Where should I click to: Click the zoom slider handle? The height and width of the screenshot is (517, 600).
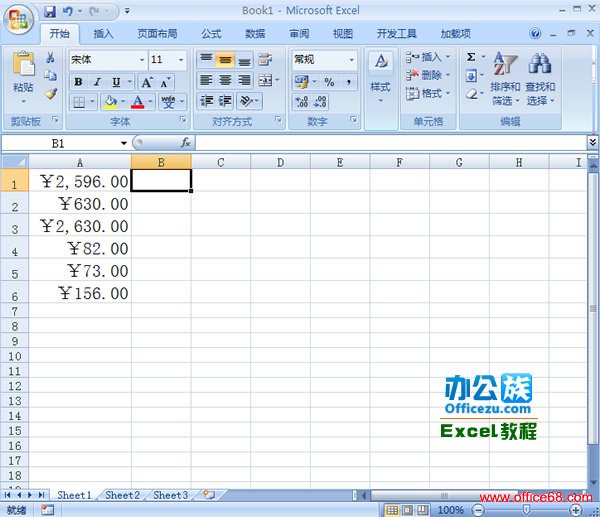click(x=527, y=510)
